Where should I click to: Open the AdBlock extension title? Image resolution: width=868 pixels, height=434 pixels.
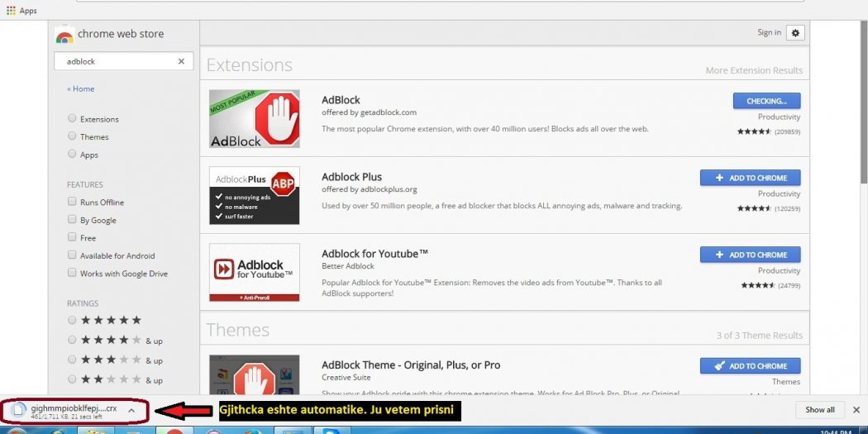point(341,100)
